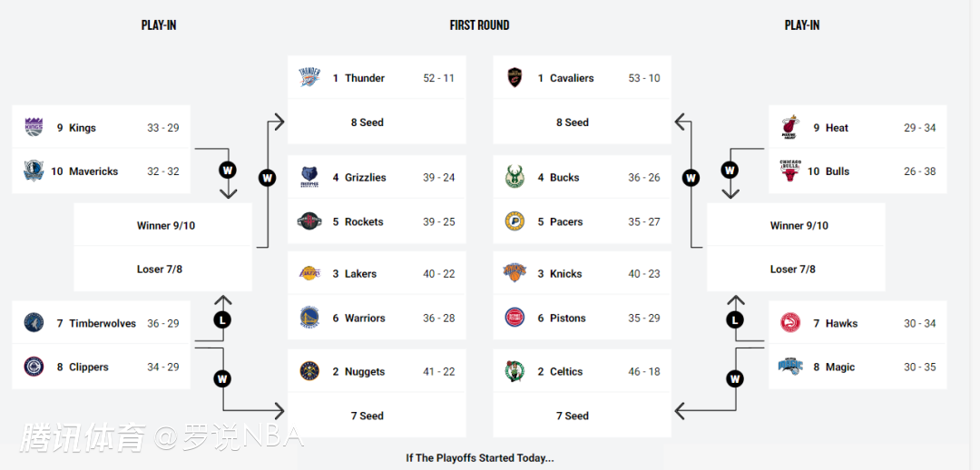Click the Timberwolves team logo
This screenshot has height=470, width=980.
pyautogui.click(x=34, y=323)
